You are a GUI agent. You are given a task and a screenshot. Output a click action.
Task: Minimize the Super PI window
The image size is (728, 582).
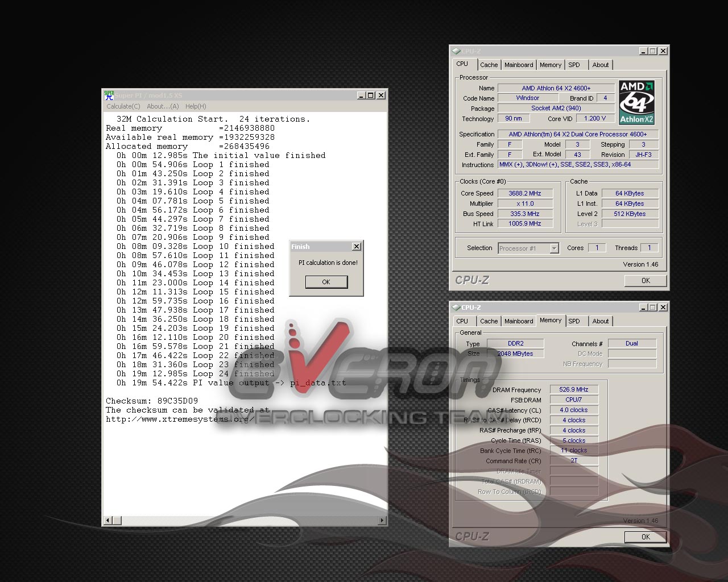(361, 95)
